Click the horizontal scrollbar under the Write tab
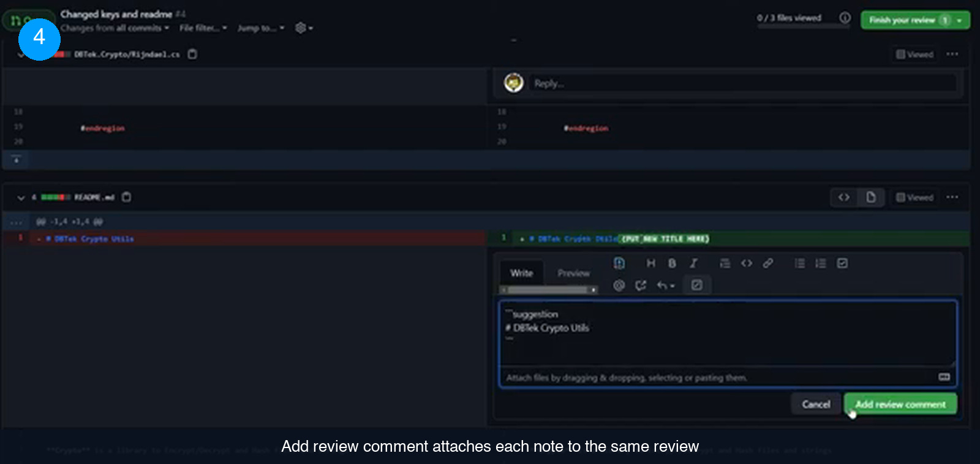This screenshot has height=464, width=980. 548,290
